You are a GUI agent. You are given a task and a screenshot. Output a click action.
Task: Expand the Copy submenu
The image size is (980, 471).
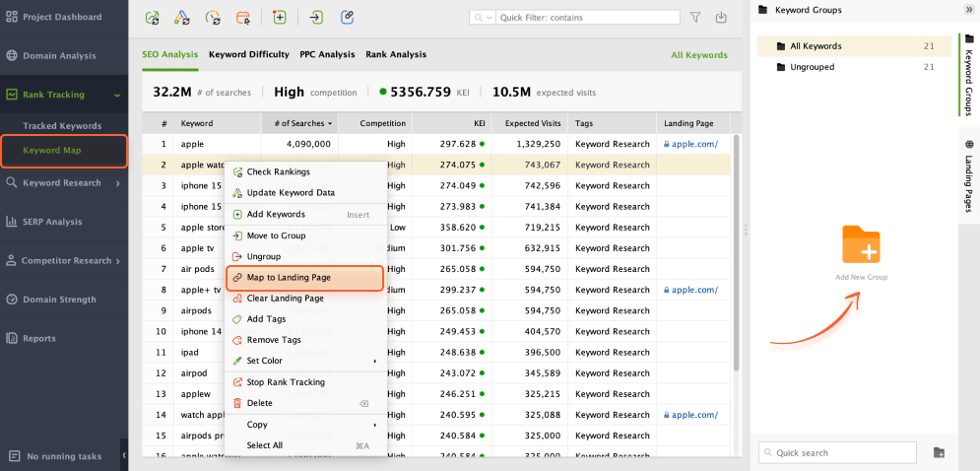(305, 425)
